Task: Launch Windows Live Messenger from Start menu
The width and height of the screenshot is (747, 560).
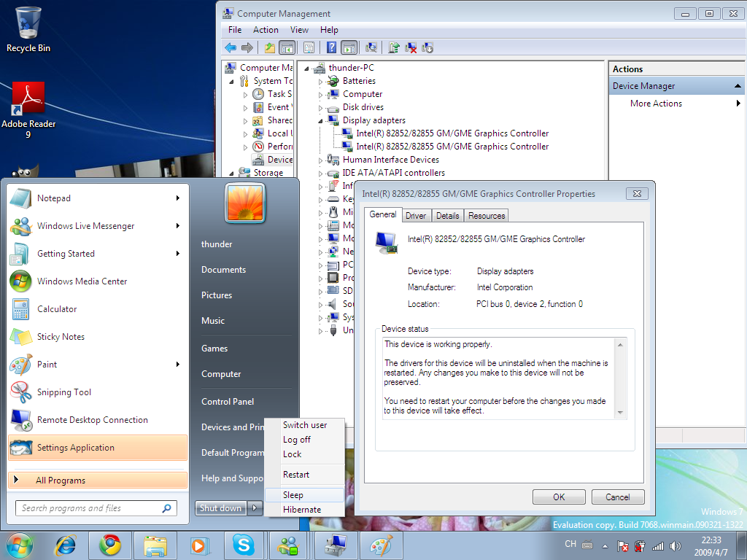Action: (x=98, y=226)
